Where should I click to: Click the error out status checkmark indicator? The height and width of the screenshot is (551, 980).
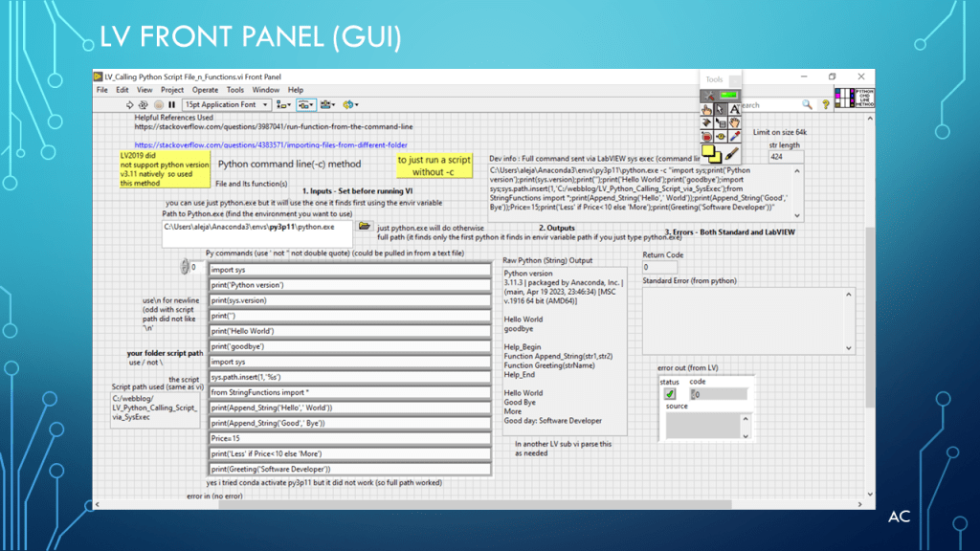coord(670,393)
